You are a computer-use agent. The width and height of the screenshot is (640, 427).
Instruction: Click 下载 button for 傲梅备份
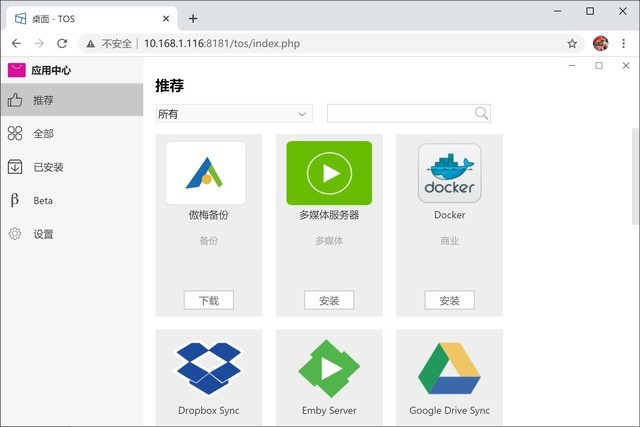coord(209,300)
